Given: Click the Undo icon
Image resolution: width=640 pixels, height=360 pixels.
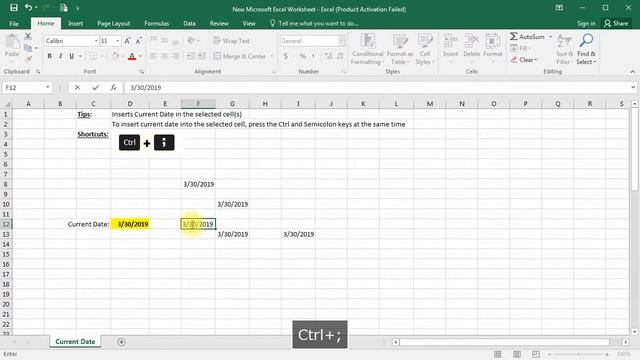Looking at the screenshot, I should (x=28, y=8).
